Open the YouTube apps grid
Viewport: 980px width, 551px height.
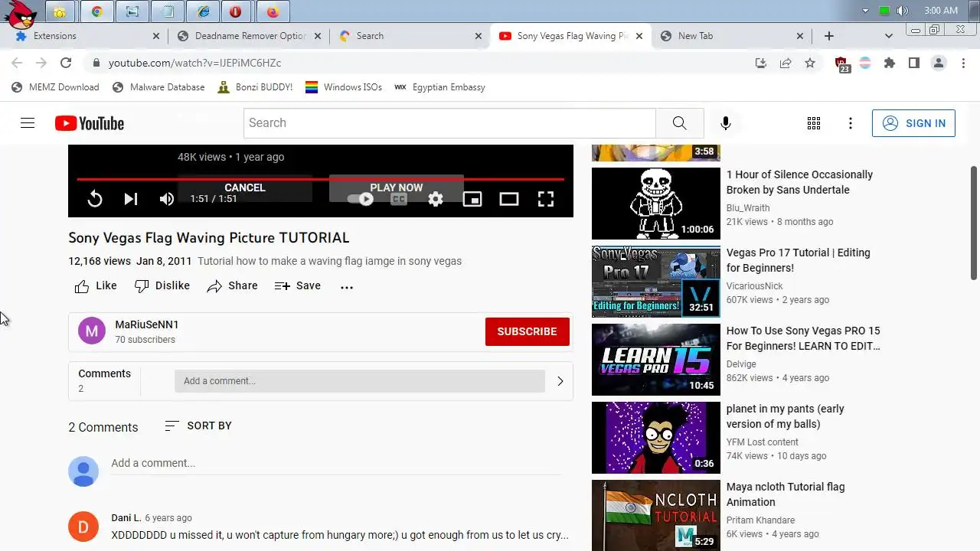(x=814, y=123)
